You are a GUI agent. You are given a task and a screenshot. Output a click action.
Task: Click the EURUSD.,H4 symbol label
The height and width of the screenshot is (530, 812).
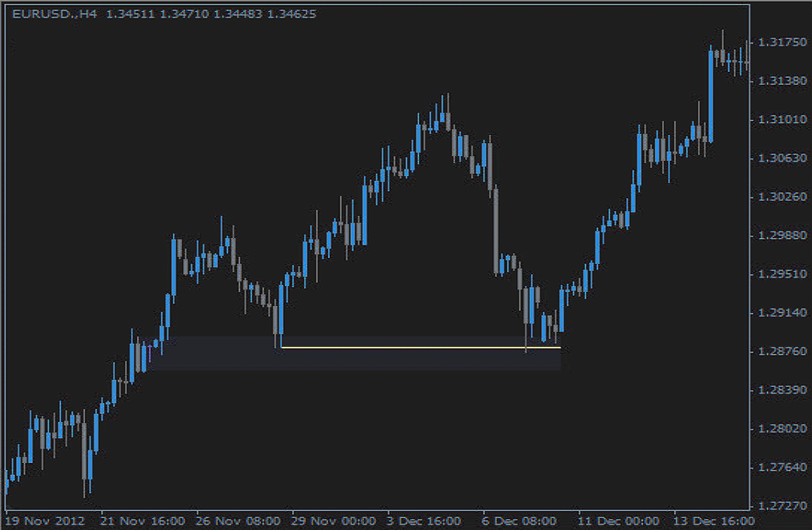[54, 14]
